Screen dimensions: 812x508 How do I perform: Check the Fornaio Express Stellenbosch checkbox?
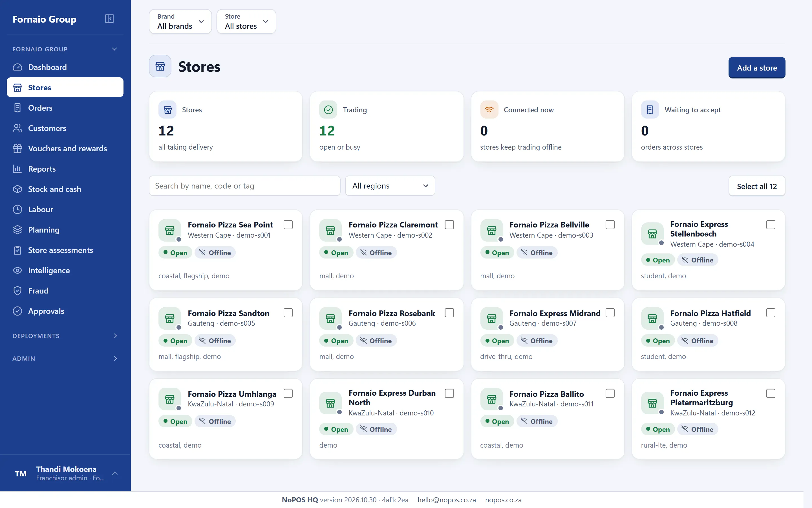[x=771, y=224]
